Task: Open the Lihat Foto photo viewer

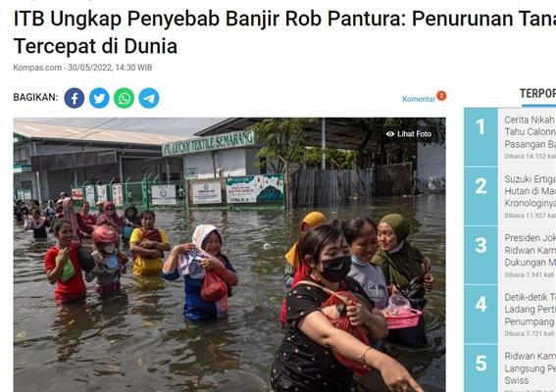Action: click(409, 134)
